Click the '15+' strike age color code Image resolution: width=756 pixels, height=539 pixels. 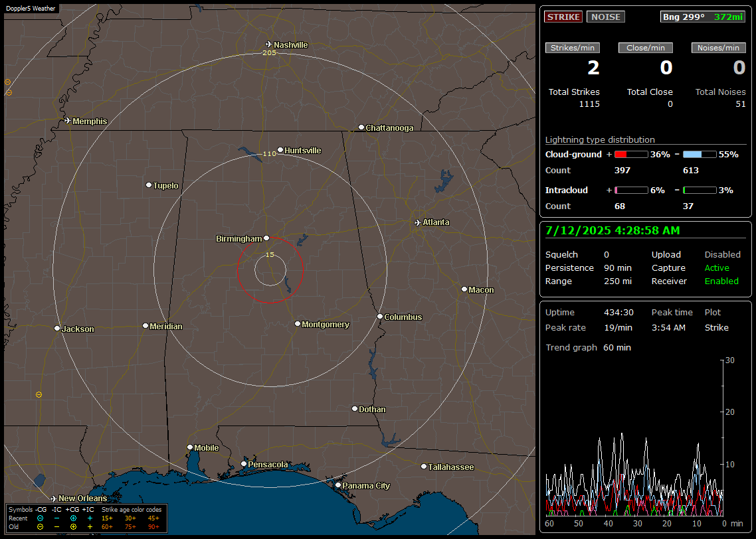(x=107, y=518)
